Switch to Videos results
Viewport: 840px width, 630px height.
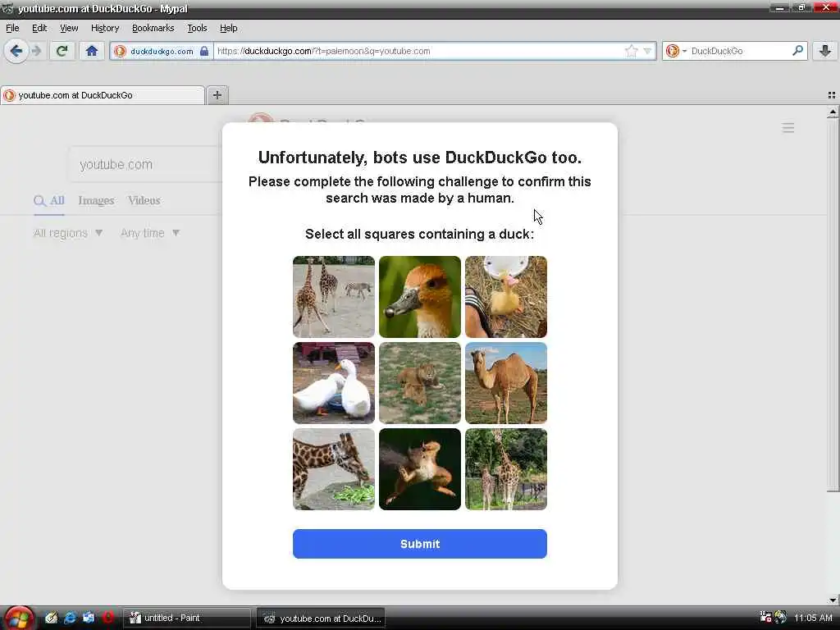[144, 201]
